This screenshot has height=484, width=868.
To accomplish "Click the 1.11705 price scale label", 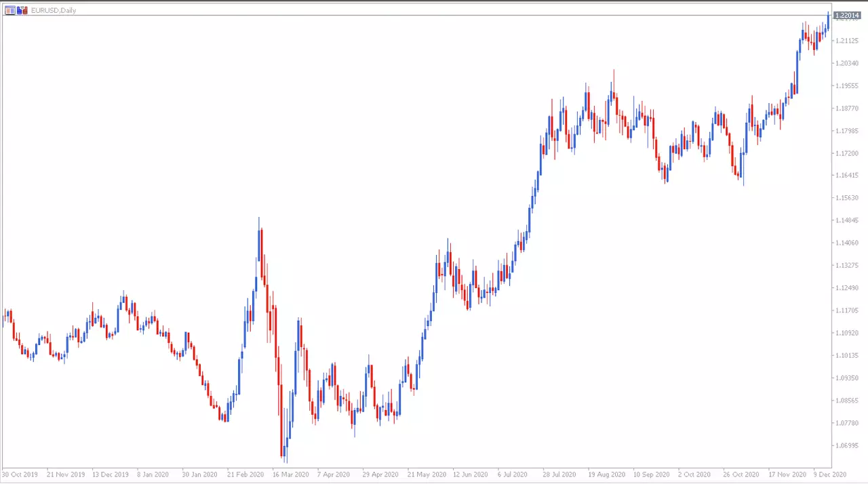I will click(848, 310).
